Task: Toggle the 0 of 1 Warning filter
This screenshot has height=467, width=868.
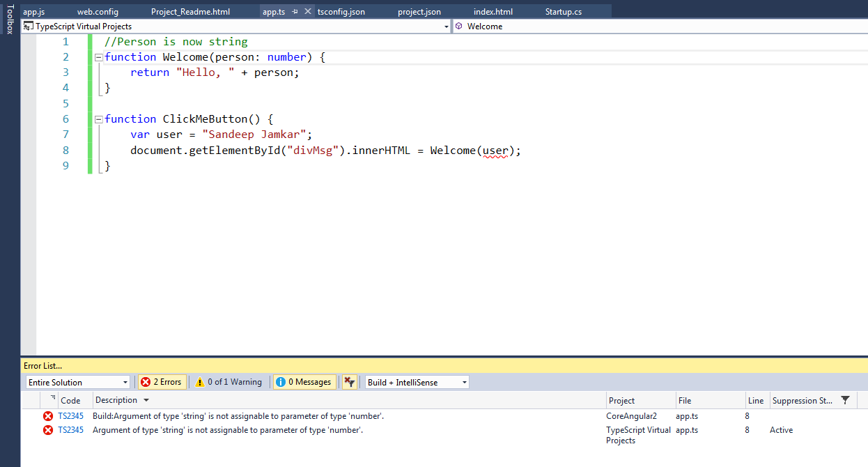Action: tap(229, 381)
